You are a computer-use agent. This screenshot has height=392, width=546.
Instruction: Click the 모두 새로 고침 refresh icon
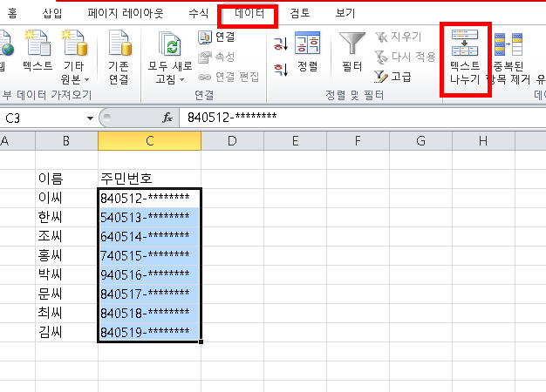tap(169, 44)
